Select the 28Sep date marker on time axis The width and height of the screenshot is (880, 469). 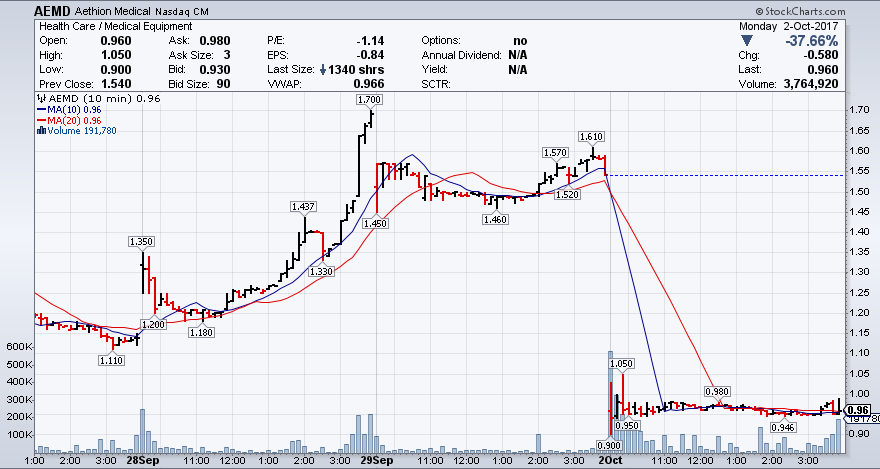click(x=142, y=461)
